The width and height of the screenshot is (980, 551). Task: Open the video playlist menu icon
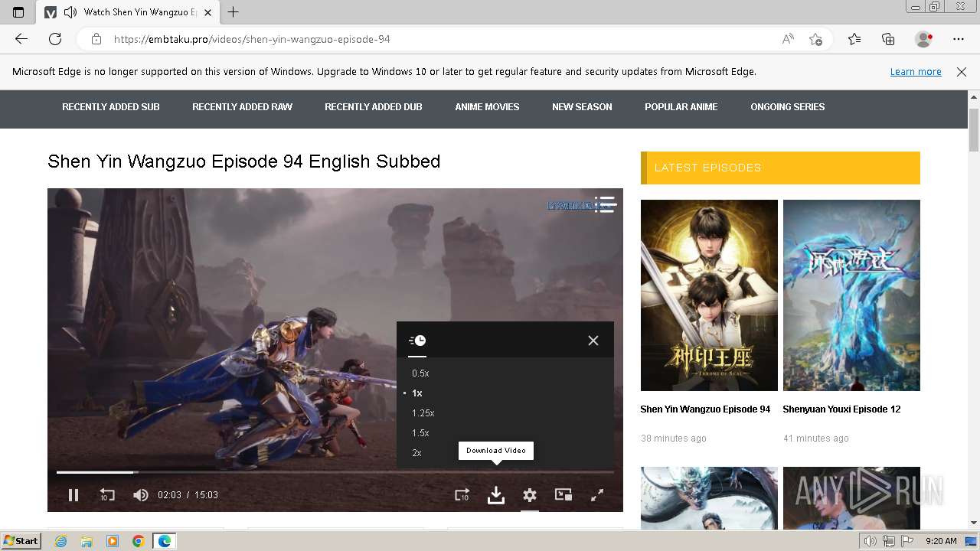[x=606, y=204]
